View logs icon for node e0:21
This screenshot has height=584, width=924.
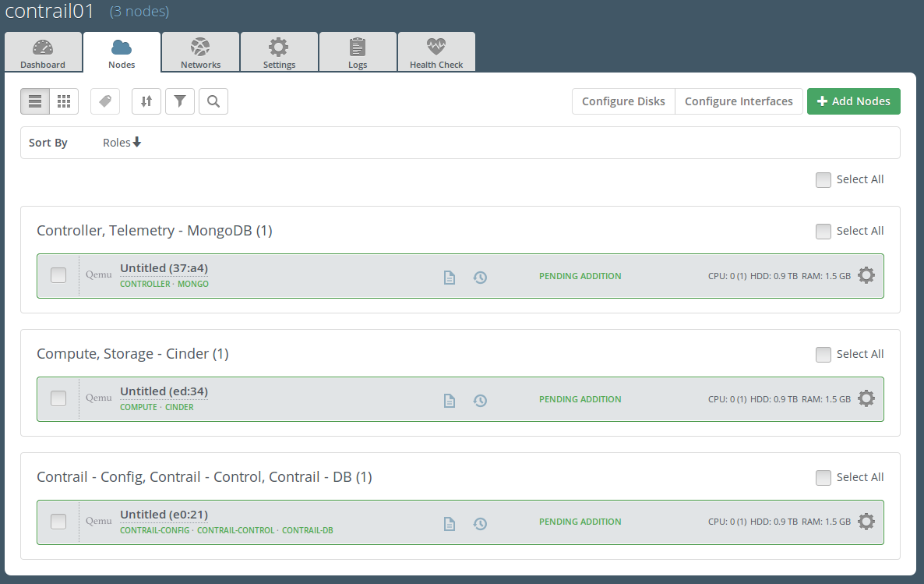pyautogui.click(x=449, y=524)
